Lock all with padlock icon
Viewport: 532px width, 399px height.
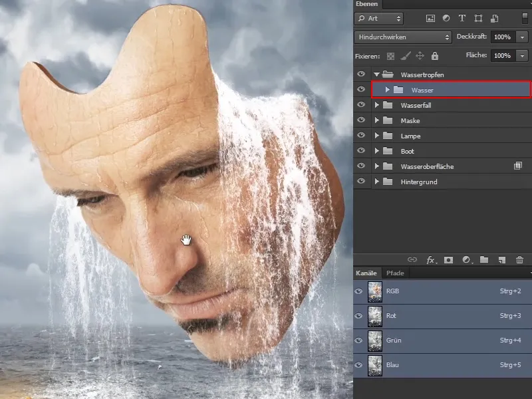tap(435, 56)
